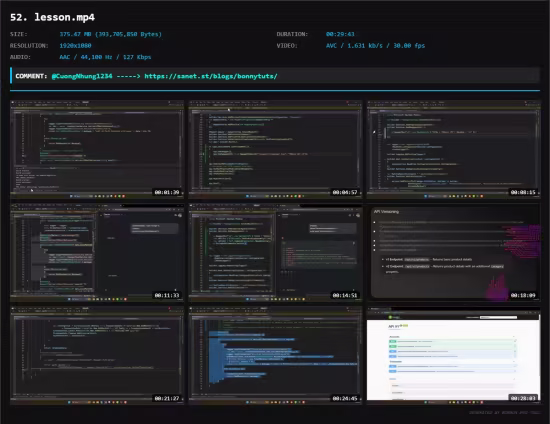The width and height of the screenshot is (550, 424).
Task: Click the 'COMMENT:' label
Action: pyautogui.click(x=31, y=76)
